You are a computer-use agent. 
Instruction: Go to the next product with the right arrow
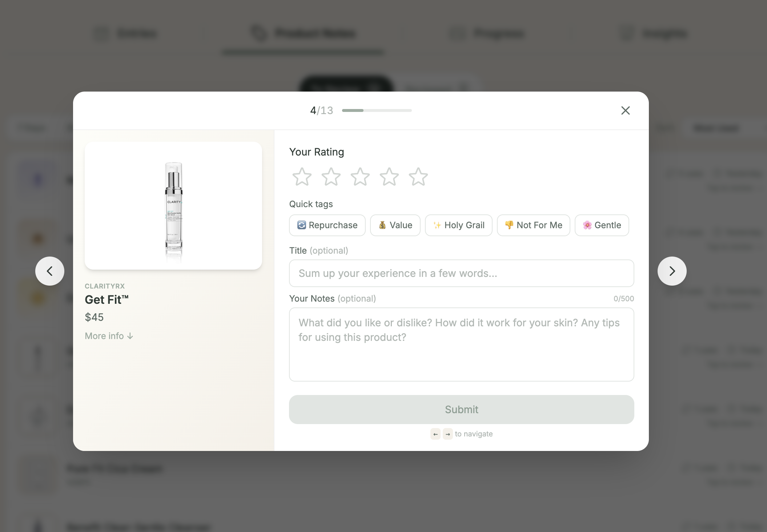pyautogui.click(x=672, y=271)
